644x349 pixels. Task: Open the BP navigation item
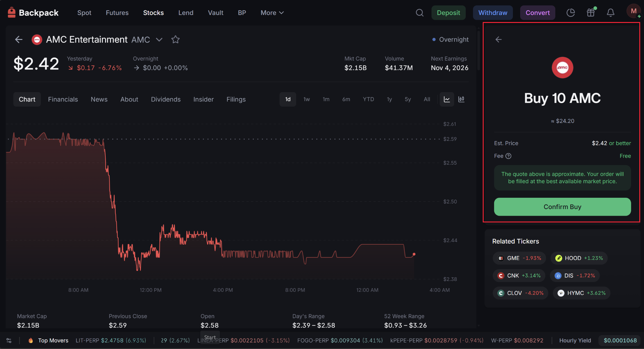242,13
